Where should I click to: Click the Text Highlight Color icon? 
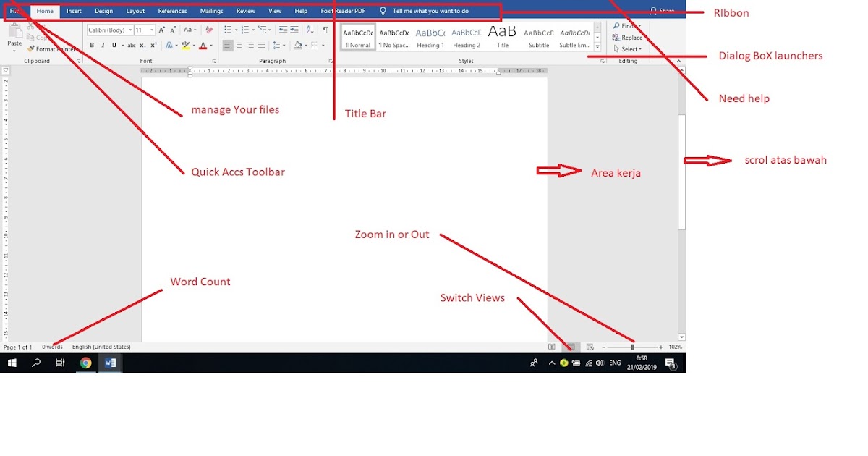pos(184,44)
